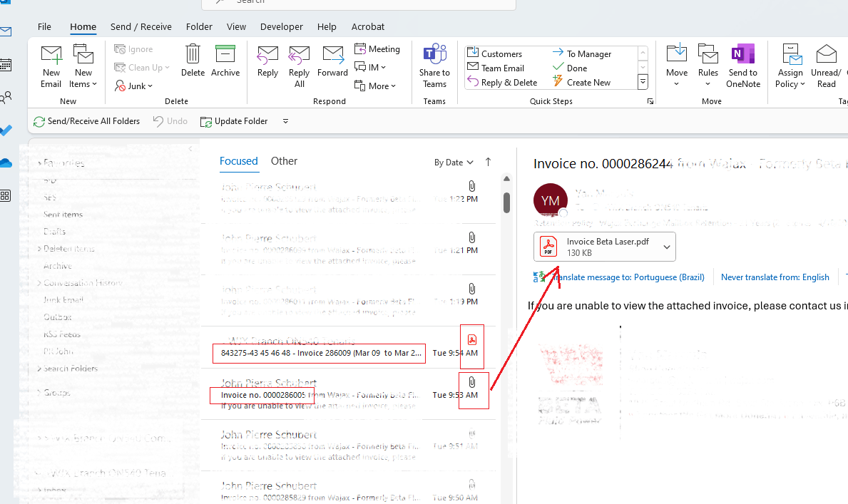
Task: Apply the Customers quick step
Action: (x=495, y=53)
